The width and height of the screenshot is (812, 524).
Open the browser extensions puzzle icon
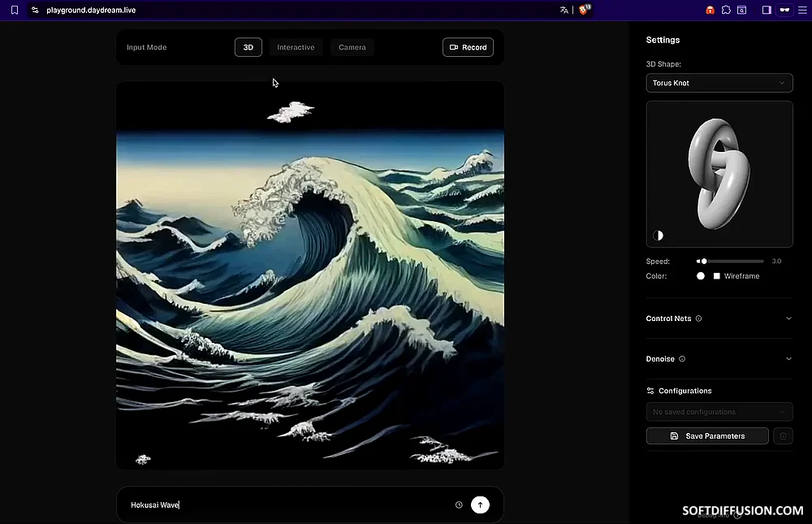726,10
